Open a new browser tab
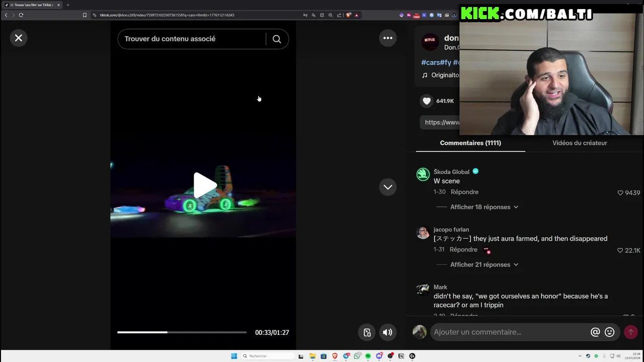Image resolution: width=644 pixels, height=362 pixels. (x=68, y=5)
